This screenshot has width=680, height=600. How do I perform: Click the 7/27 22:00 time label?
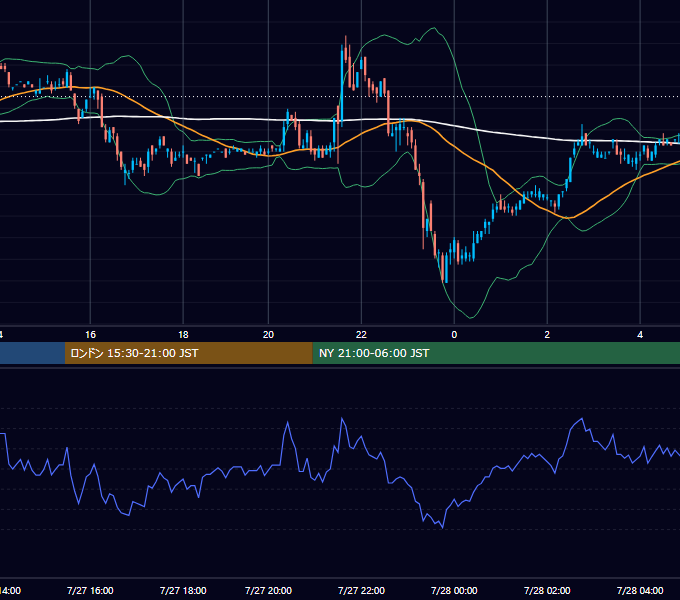361,590
